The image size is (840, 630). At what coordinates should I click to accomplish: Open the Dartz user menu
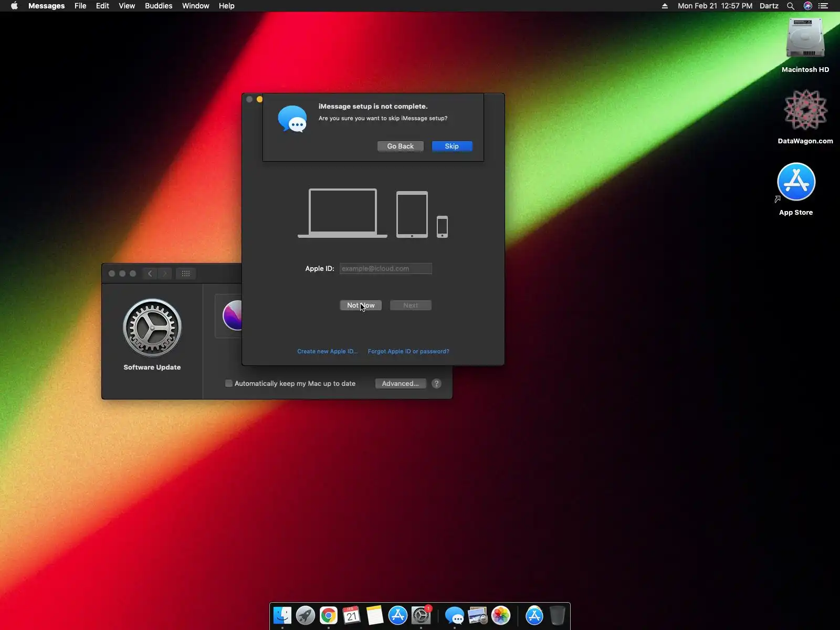pos(769,6)
